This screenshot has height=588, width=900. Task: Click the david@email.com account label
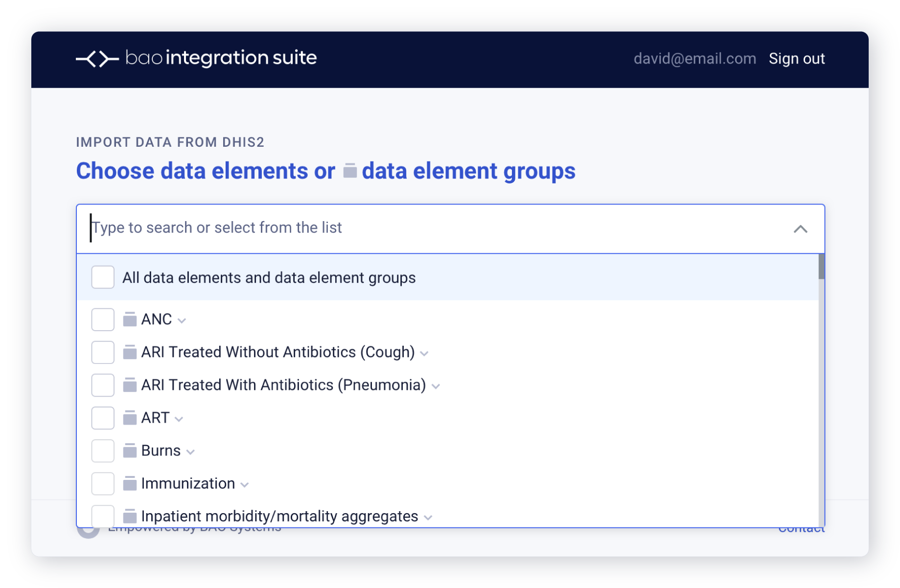694,59
